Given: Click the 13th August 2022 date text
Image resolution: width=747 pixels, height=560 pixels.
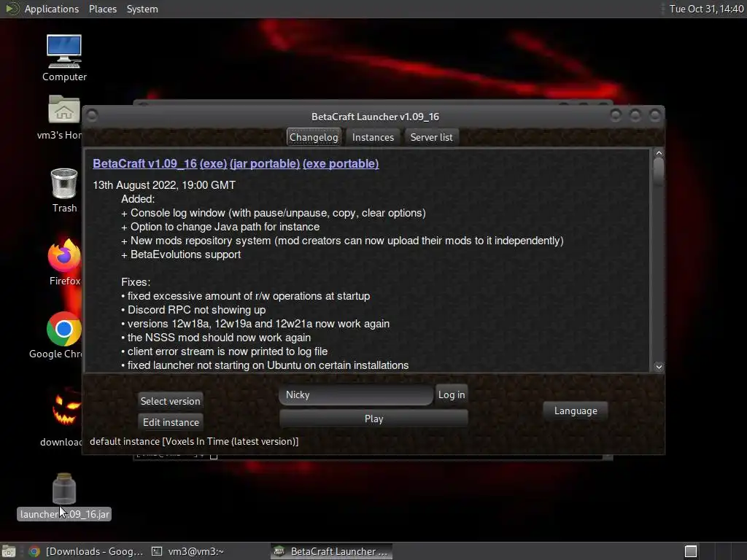Looking at the screenshot, I should 164,185.
